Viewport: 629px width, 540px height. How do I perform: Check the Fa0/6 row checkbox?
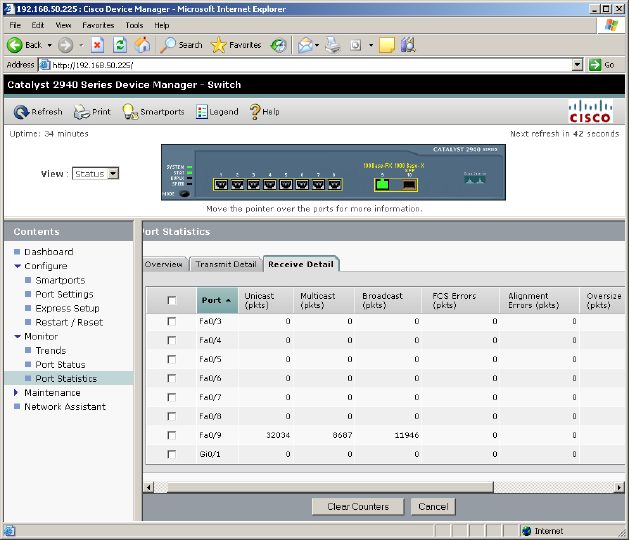(x=172, y=378)
